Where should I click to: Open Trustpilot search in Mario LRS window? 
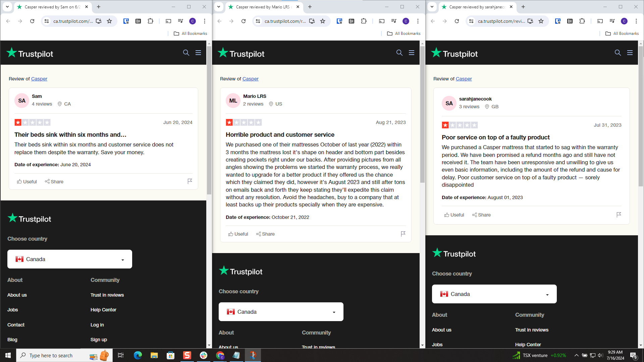(x=399, y=53)
